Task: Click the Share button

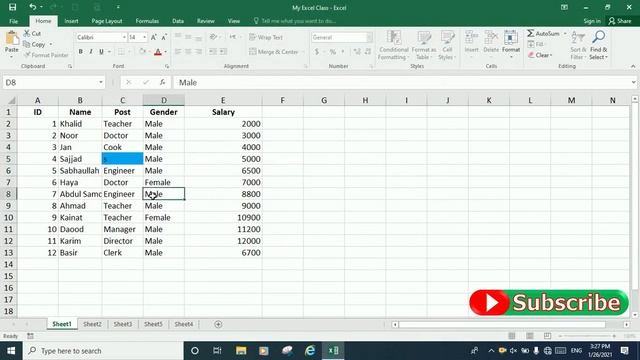Action: click(x=620, y=21)
